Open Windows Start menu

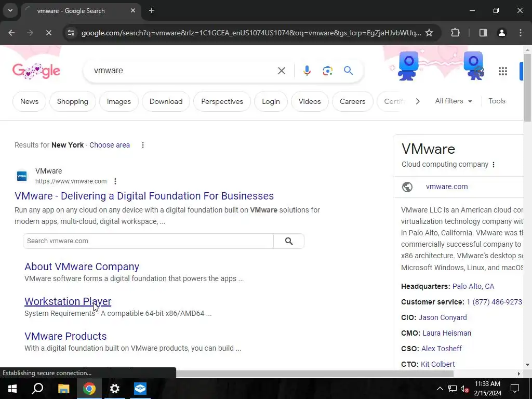pyautogui.click(x=12, y=389)
